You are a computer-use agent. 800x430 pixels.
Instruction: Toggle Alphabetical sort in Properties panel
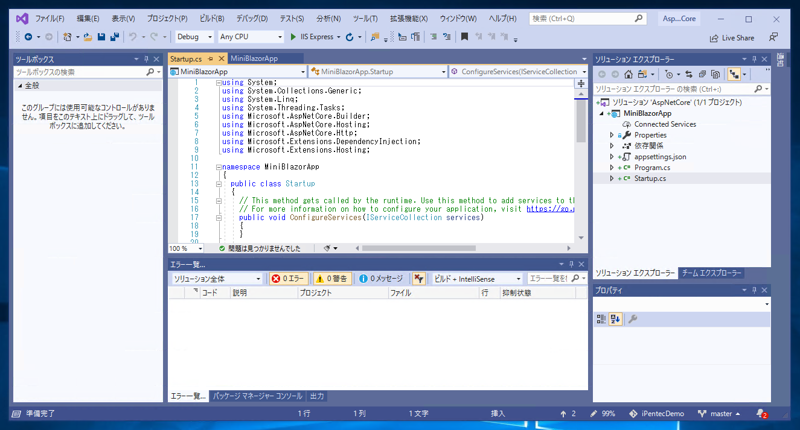click(615, 319)
